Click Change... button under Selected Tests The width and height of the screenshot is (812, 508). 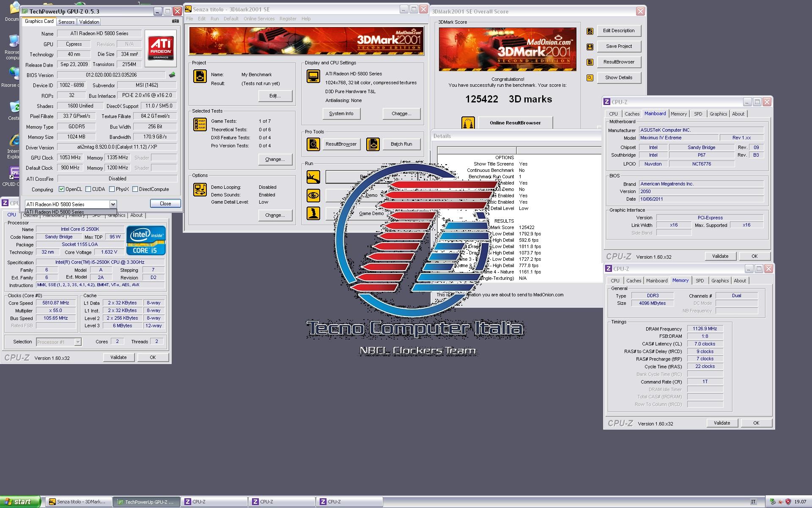275,159
